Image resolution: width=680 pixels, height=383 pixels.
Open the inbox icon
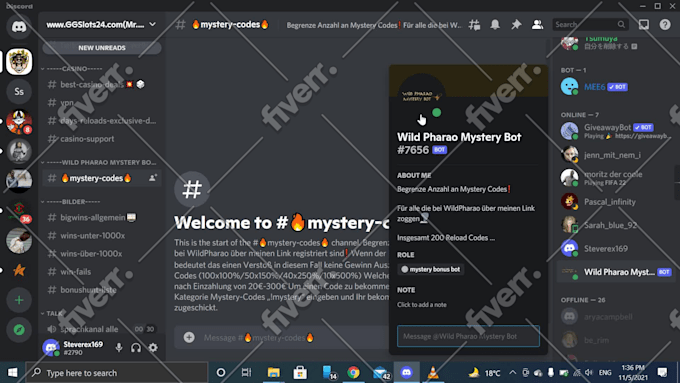(644, 25)
